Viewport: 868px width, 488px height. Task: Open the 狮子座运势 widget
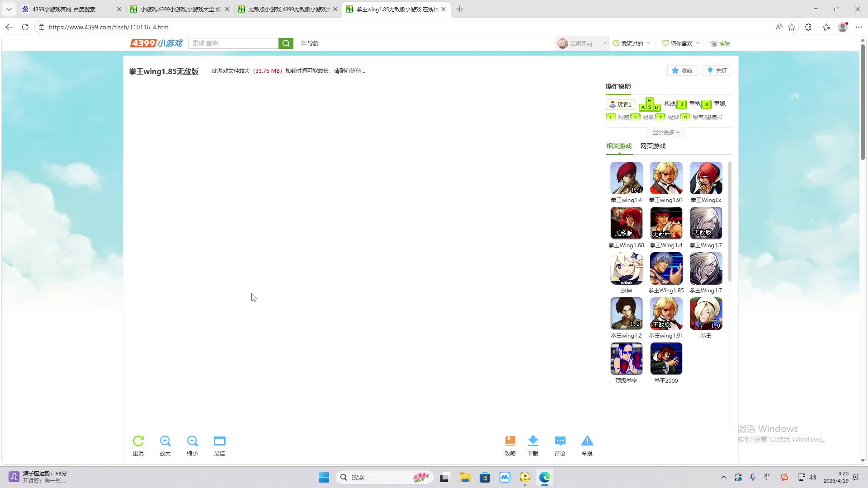(x=38, y=477)
